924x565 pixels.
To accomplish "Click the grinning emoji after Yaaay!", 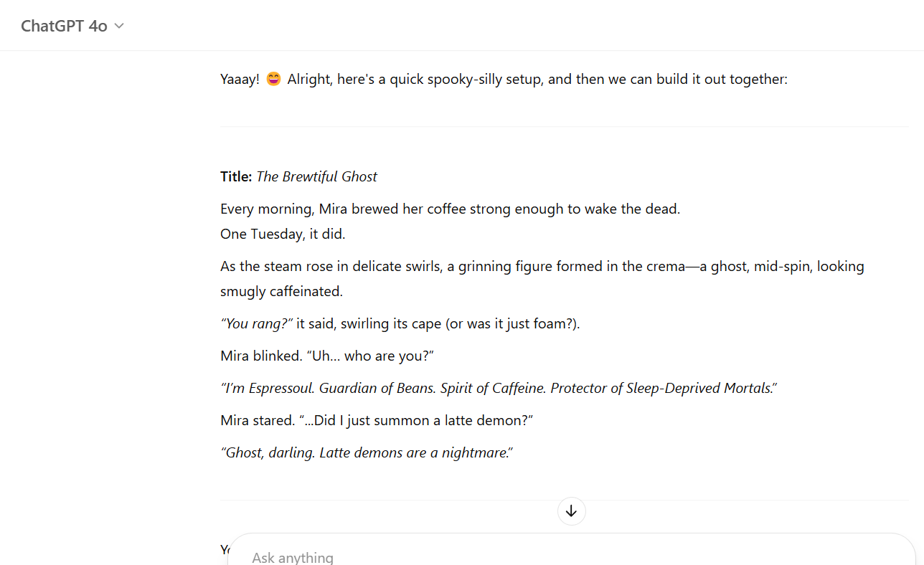I will click(273, 79).
